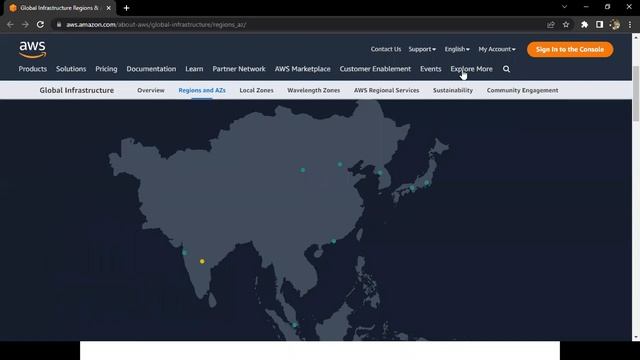640x360 pixels.
Task: Select the teal region dot near Osaka
Action: (x=412, y=188)
